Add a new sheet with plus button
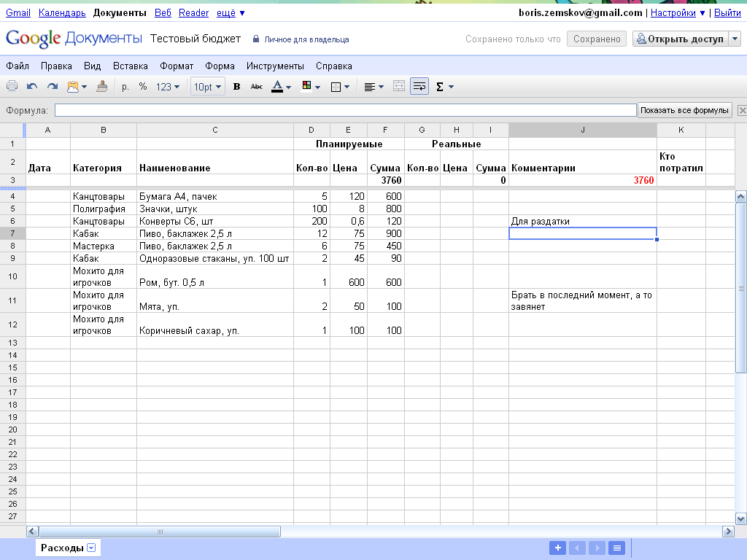The height and width of the screenshot is (560, 747). coord(557,548)
